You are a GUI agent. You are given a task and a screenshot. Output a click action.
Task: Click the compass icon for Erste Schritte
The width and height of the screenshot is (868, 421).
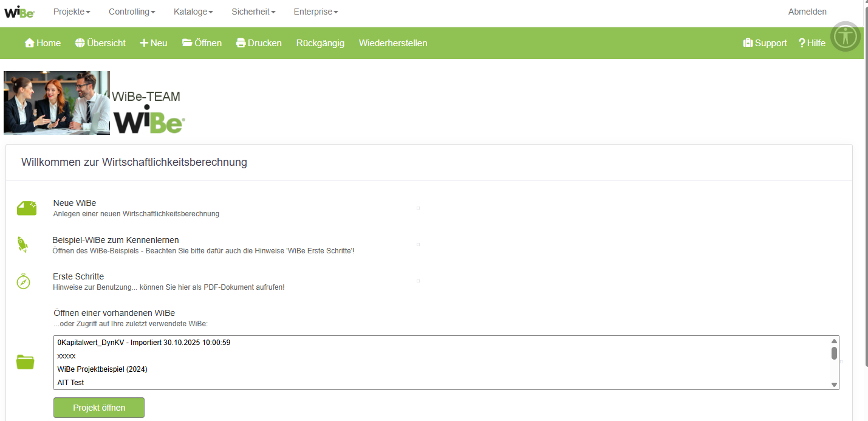tap(23, 281)
